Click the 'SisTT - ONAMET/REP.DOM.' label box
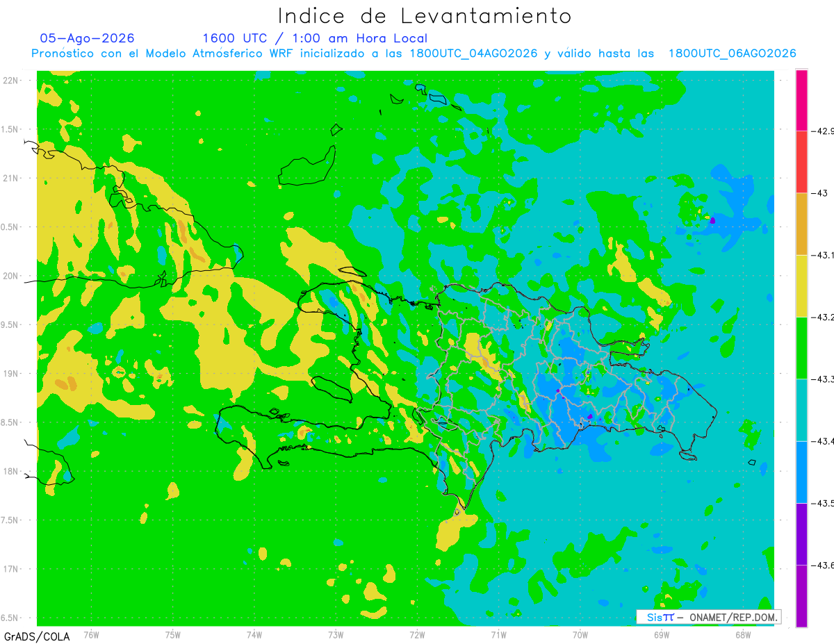 pyautogui.click(x=708, y=617)
